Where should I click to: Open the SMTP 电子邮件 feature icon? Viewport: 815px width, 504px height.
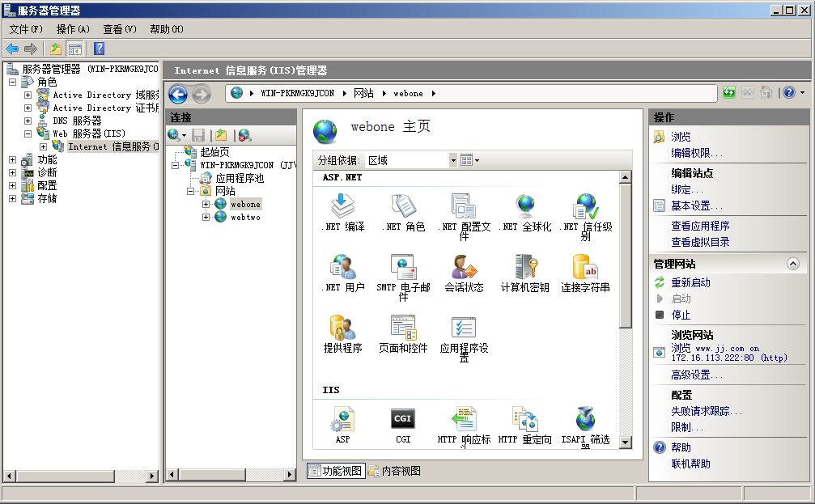[403, 277]
